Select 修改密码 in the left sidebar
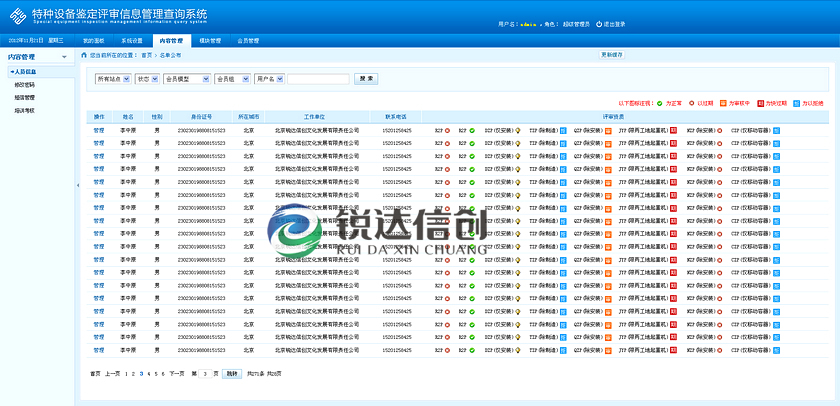 point(25,85)
